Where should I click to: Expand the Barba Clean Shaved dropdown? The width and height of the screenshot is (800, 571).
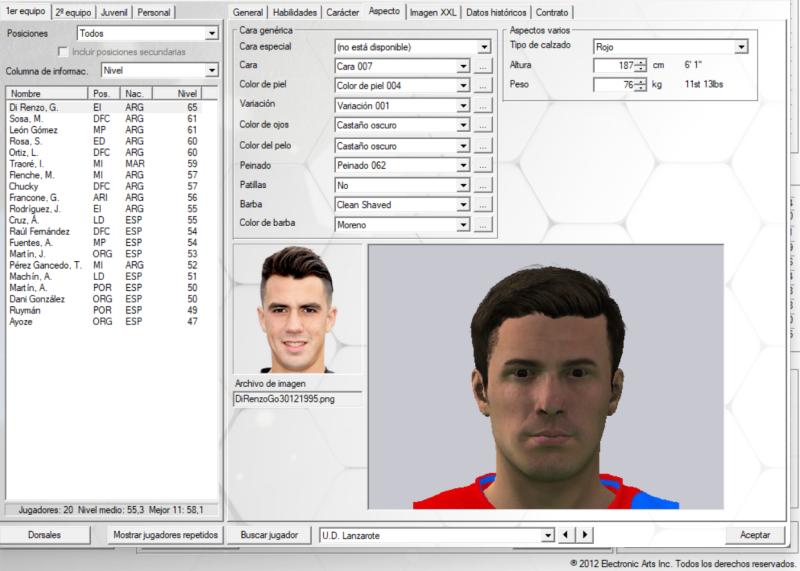463,205
